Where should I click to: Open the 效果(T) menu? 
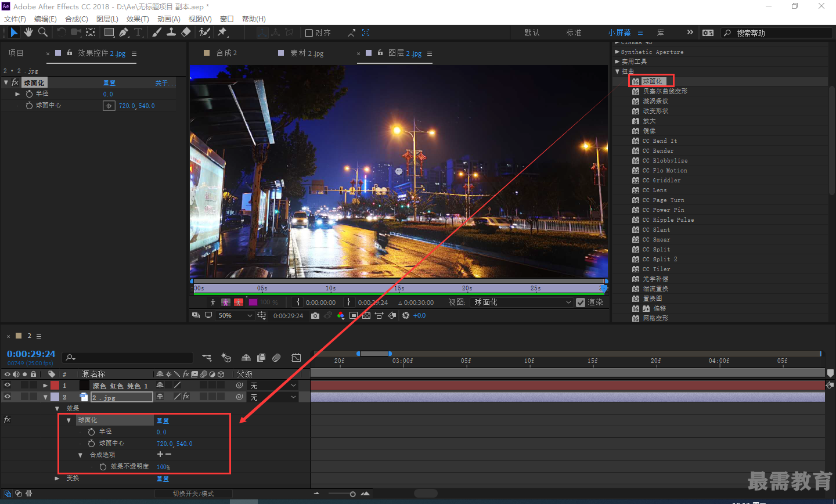tap(138, 19)
